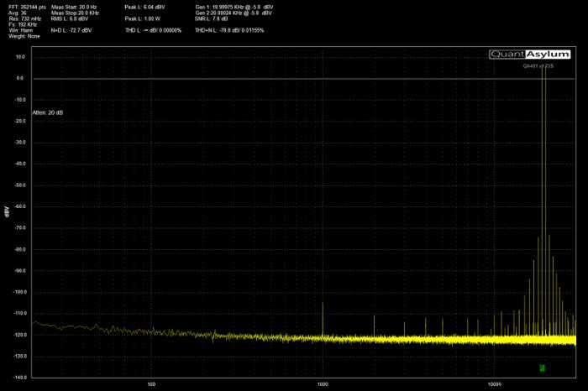
Task: Click the '-140.0' y-axis tick label
Action: coord(19,377)
